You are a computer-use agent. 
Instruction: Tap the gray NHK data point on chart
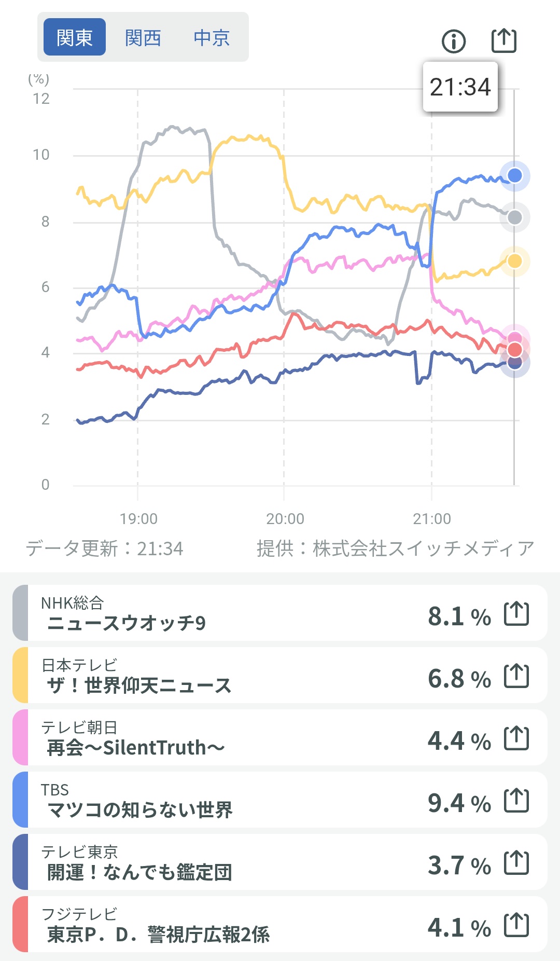[x=514, y=217]
